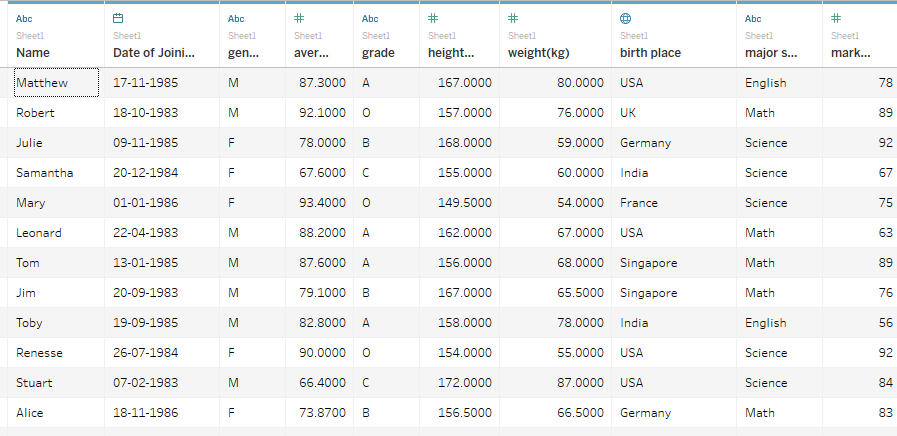Viewport: 897px width, 436px height.
Task: Click the Matthew cell in Name column
Action: [x=42, y=83]
